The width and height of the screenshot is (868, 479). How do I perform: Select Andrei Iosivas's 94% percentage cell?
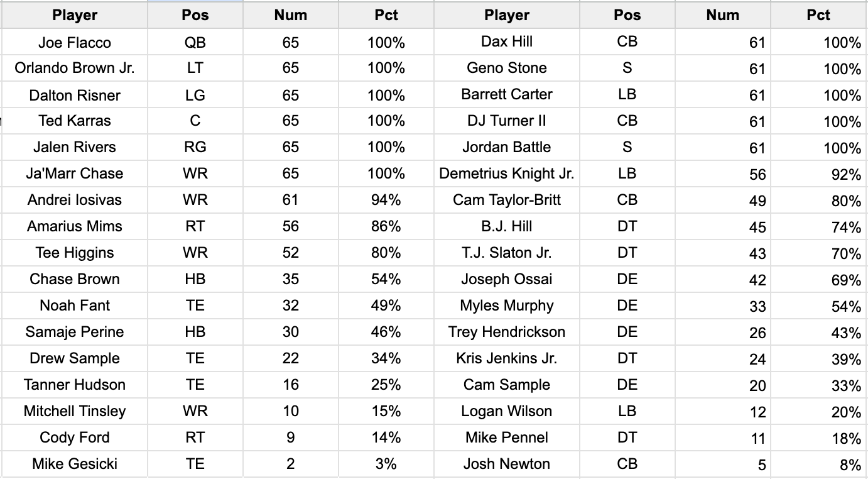pos(386,200)
